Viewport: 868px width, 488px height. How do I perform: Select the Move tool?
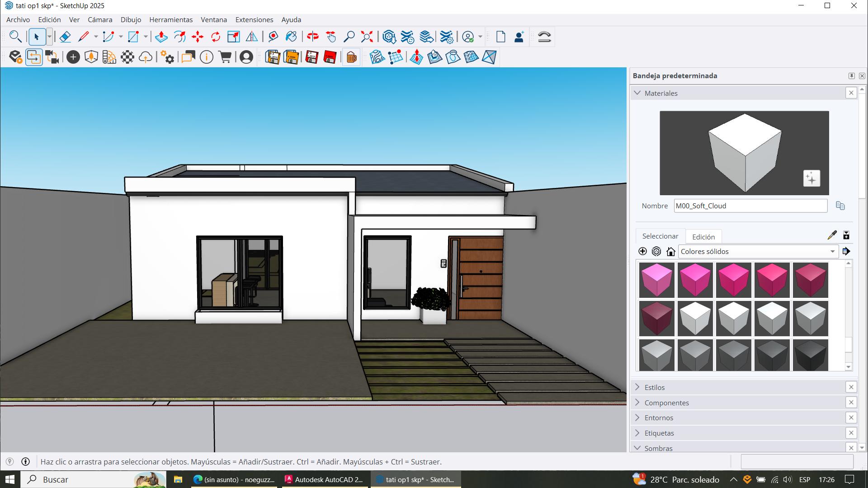click(198, 37)
